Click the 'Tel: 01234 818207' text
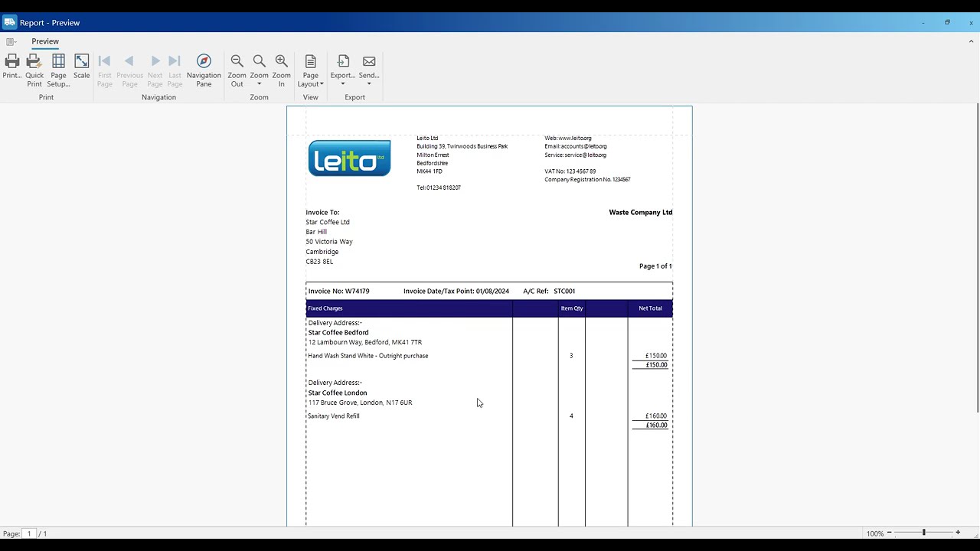This screenshot has height=551, width=980. (439, 187)
